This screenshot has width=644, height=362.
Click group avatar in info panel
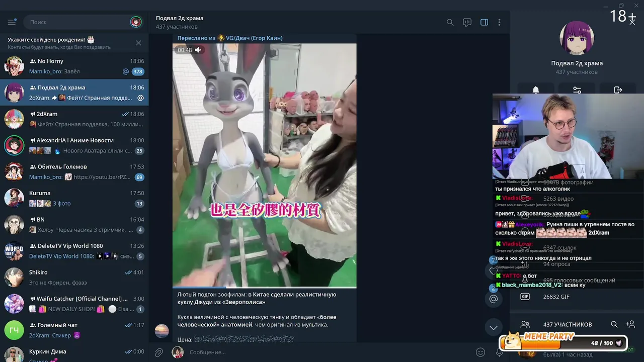577,38
